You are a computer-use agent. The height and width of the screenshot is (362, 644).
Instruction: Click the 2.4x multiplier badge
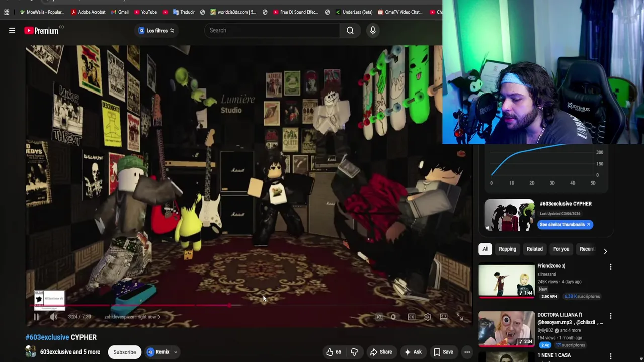[545, 345]
